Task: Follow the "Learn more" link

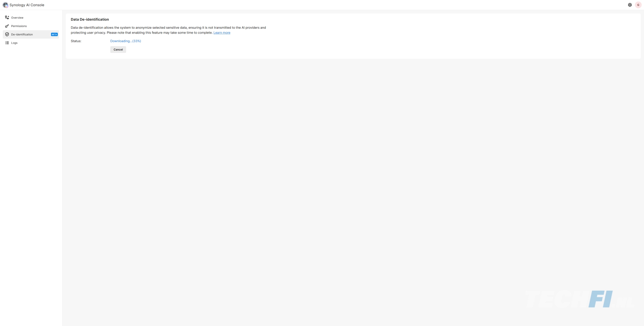Action: pyautogui.click(x=222, y=33)
